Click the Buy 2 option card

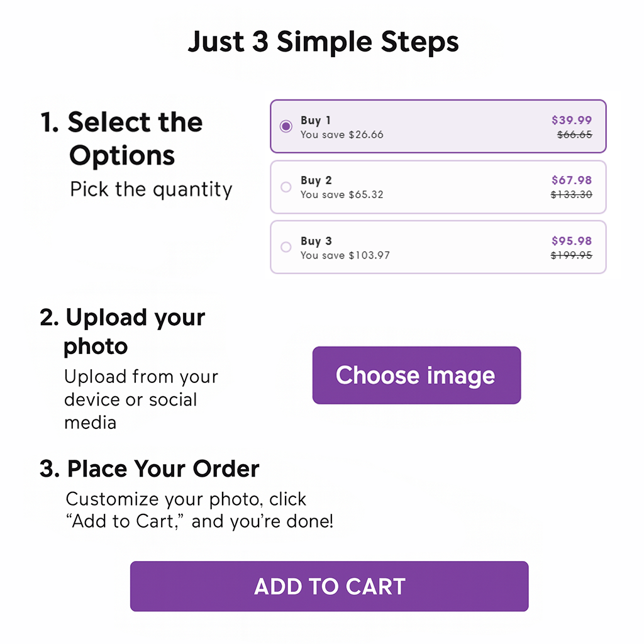click(438, 187)
